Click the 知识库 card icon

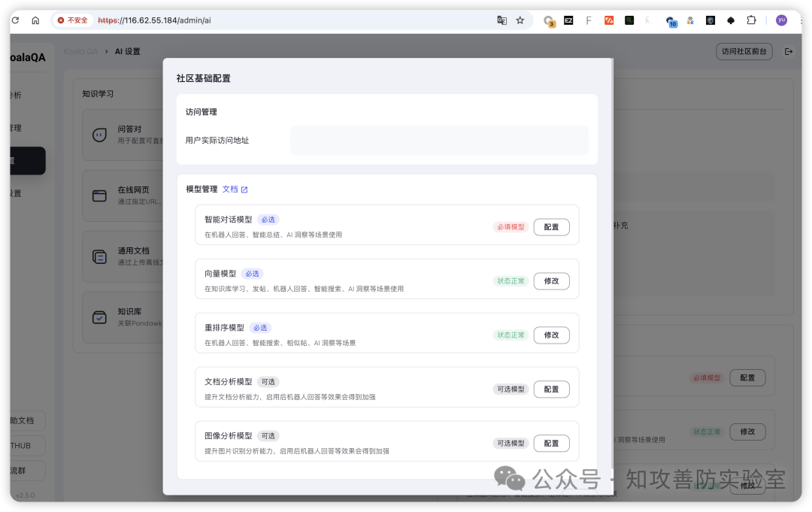(99, 317)
